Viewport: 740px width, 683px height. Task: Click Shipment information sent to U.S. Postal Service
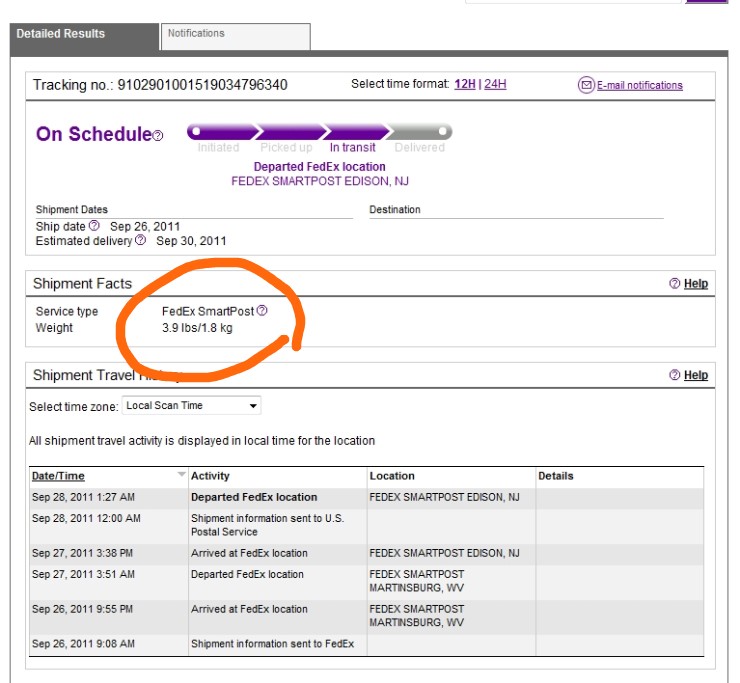(267, 525)
